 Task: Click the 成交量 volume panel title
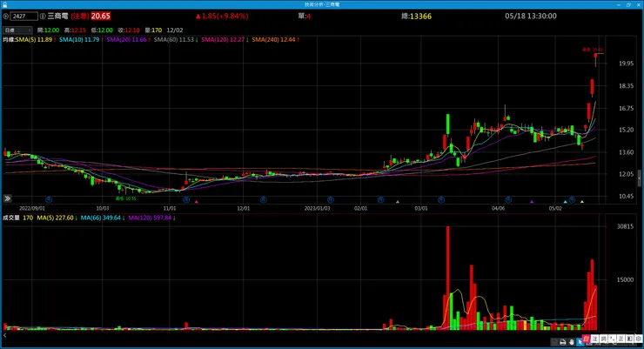[x=11, y=218]
